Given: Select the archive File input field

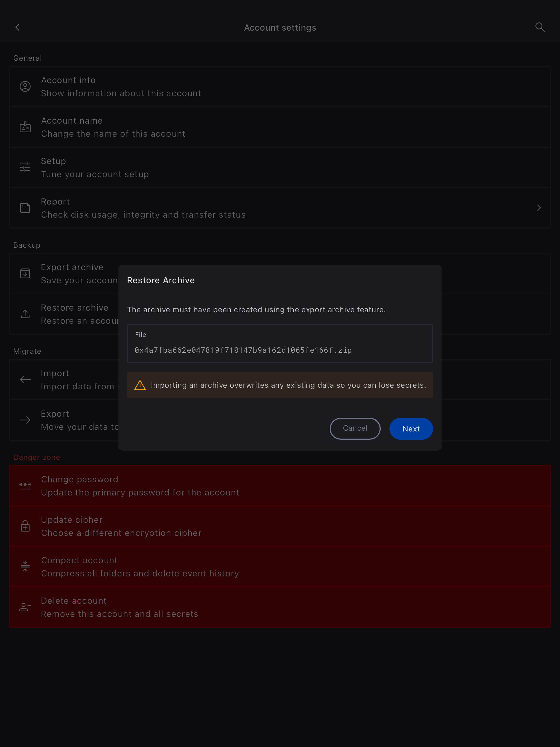Looking at the screenshot, I should point(280,343).
